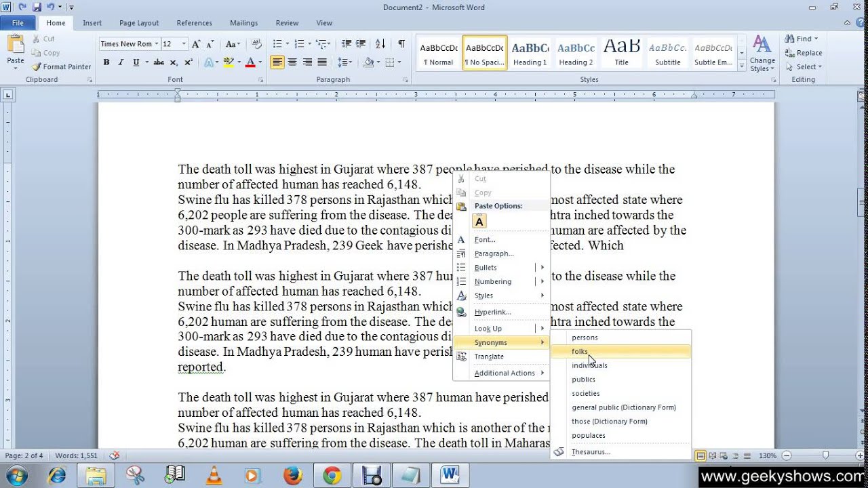Open the Times New Roman font dropdown

157,44
